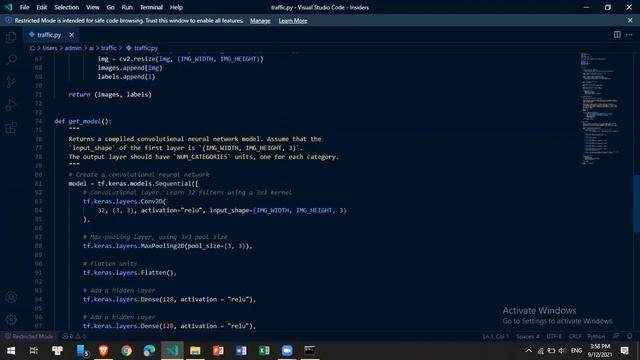Viewport: 640px width, 360px height.
Task: Click the Manage link in the banner
Action: pyautogui.click(x=260, y=20)
